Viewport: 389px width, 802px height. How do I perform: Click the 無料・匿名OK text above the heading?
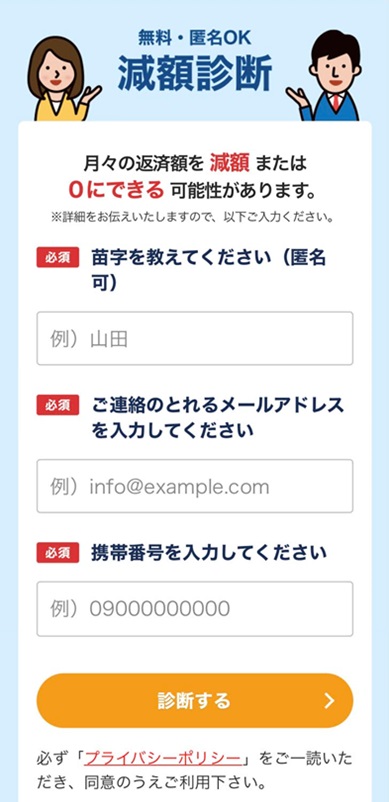[x=195, y=37]
